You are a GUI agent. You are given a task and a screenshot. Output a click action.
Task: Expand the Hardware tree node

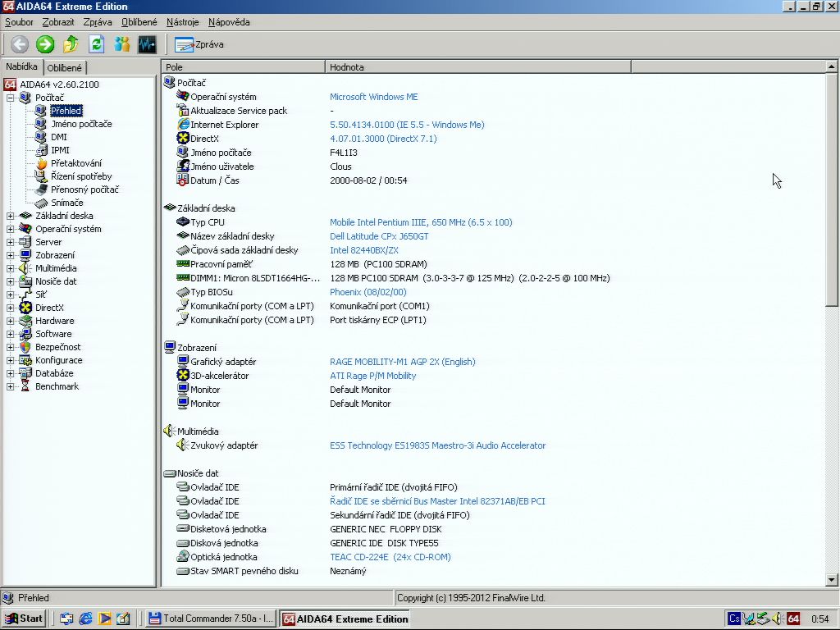[10, 321]
